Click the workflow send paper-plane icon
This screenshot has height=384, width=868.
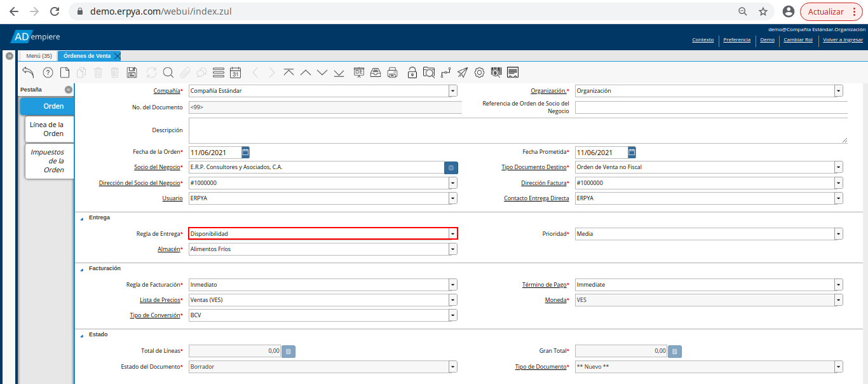(x=463, y=72)
